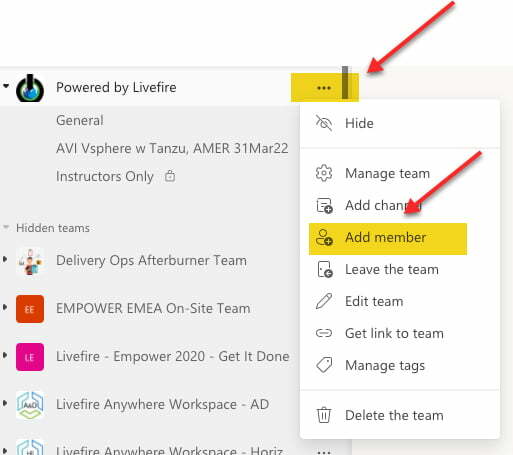Select Add member in the menu

[388, 238]
